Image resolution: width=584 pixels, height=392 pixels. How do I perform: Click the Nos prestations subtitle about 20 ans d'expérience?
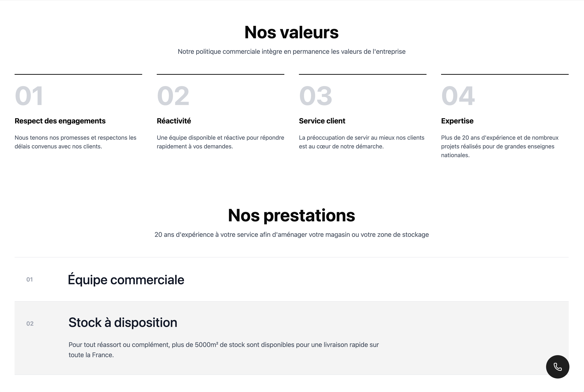click(291, 234)
